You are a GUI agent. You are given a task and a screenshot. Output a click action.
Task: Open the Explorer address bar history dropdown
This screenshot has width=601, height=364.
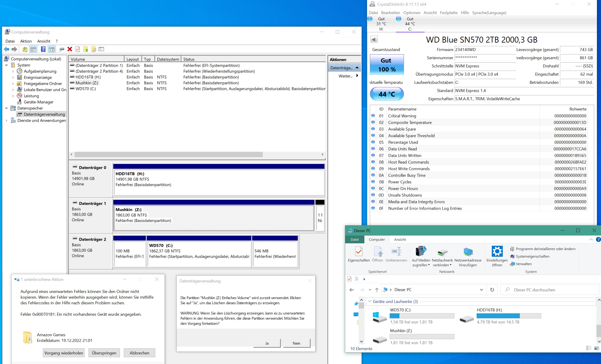(481, 290)
